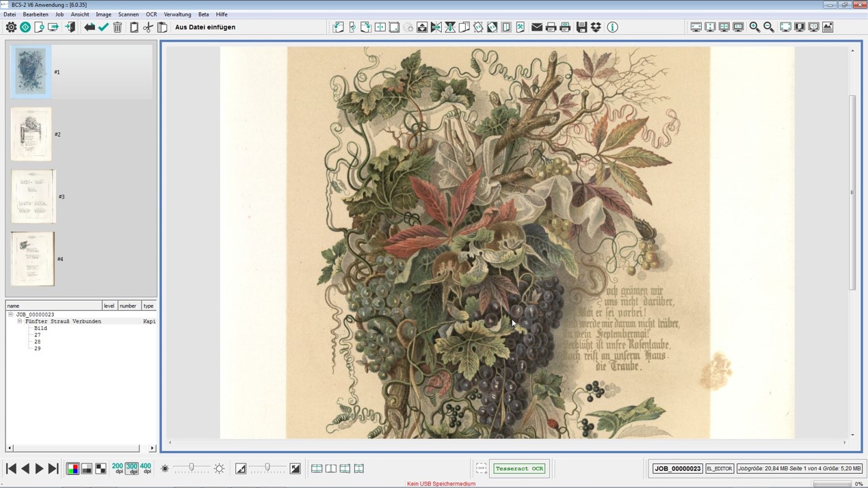Collapse the Fünfter Strauß Verbunden node
868x488 pixels.
(x=20, y=321)
